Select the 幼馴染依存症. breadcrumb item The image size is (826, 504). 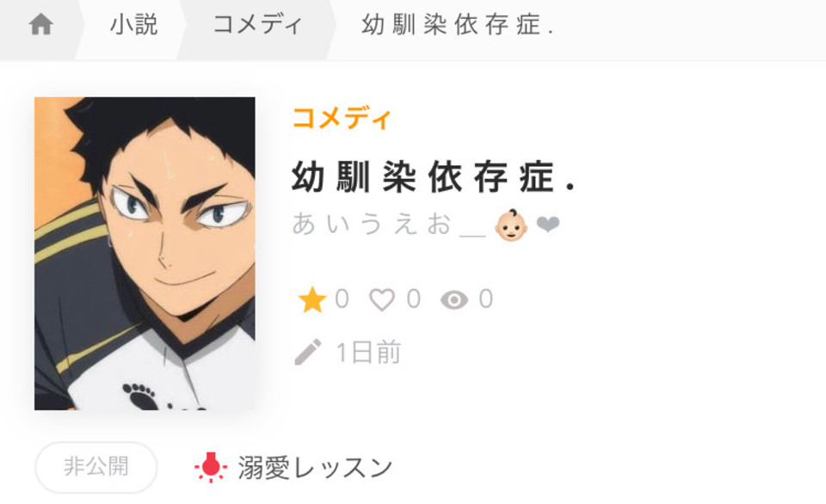[x=457, y=25]
